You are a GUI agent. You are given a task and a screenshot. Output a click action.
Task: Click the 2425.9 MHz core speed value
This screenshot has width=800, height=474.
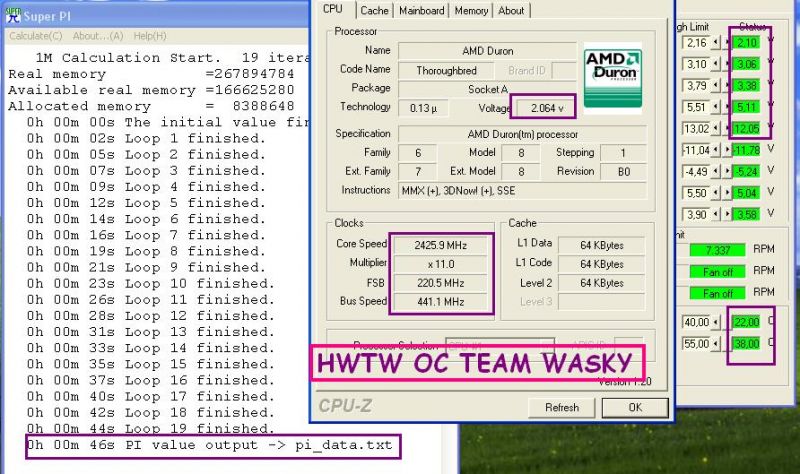click(441, 245)
